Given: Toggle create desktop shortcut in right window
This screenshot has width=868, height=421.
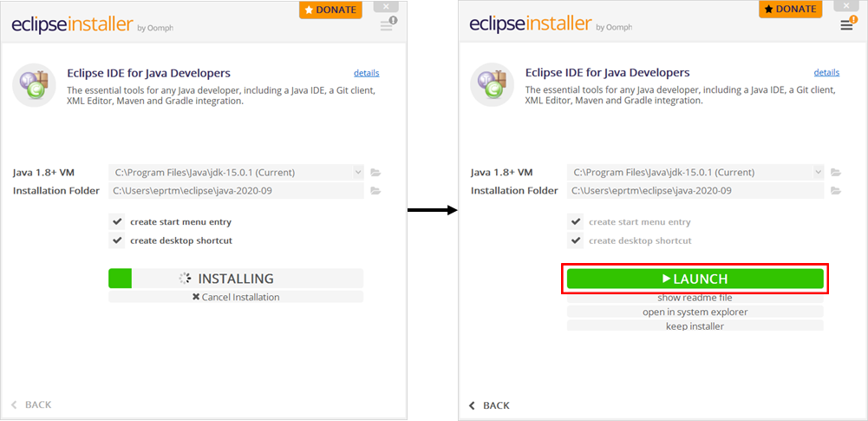Looking at the screenshot, I should (x=576, y=241).
